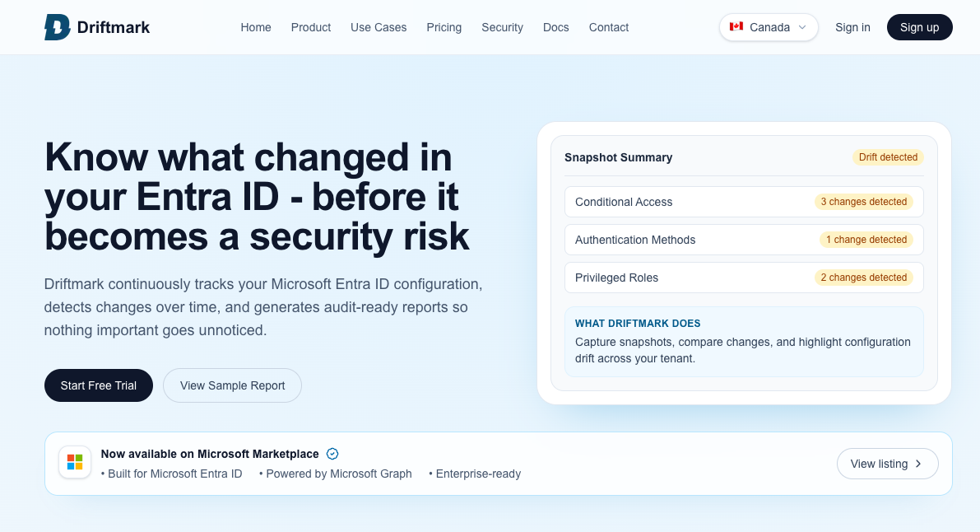Viewport: 980px width, 532px height.
Task: Click the 3 changes detected badge
Action: click(864, 202)
